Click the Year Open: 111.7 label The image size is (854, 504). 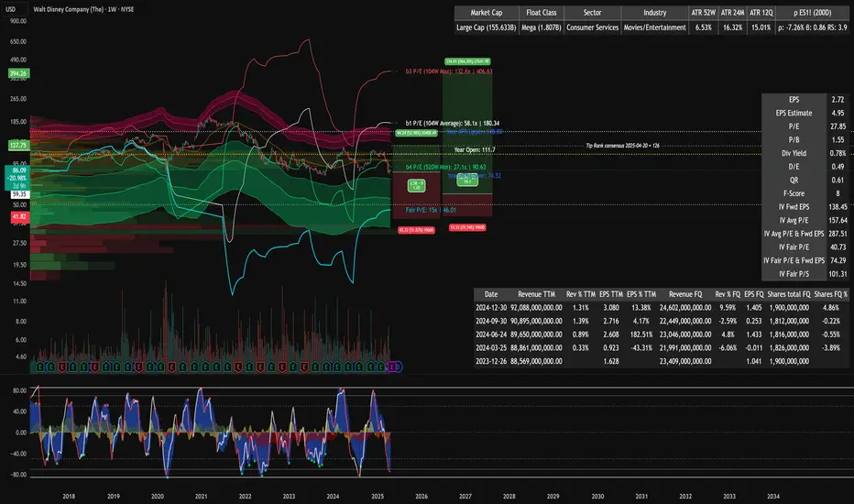475,149
